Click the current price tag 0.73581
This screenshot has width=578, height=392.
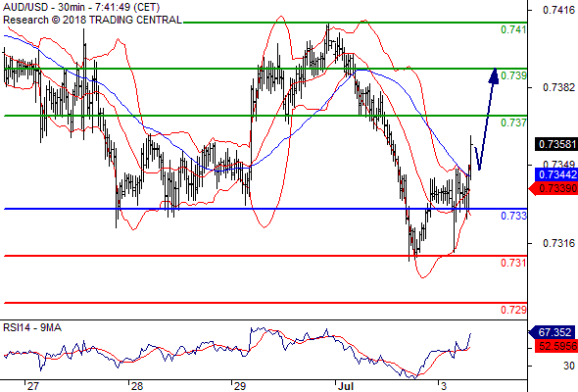click(x=556, y=144)
